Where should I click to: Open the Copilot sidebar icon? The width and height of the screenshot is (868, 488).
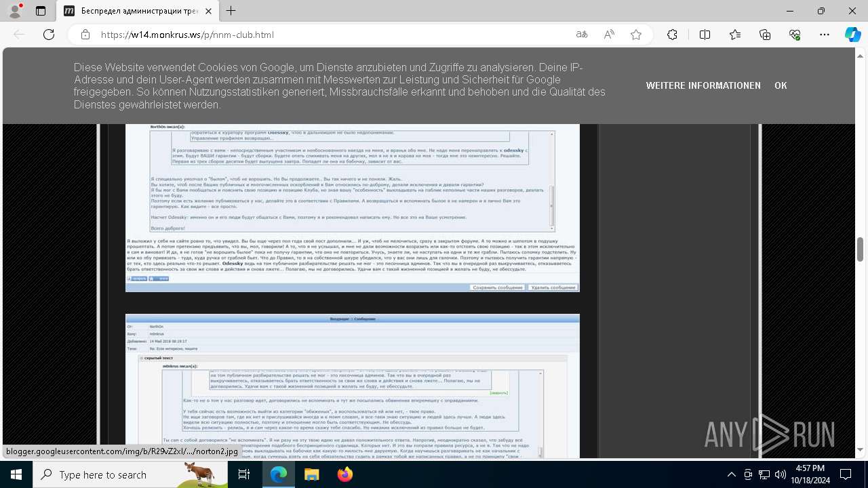(x=852, y=35)
